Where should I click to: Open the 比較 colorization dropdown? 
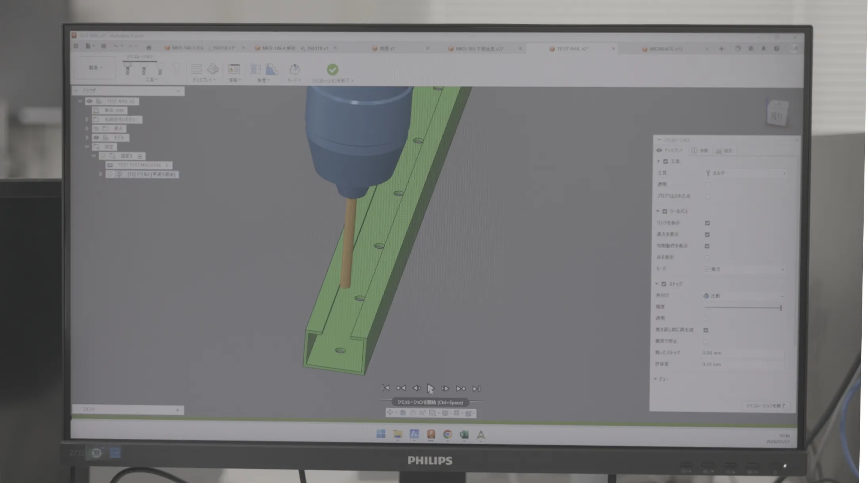click(744, 296)
